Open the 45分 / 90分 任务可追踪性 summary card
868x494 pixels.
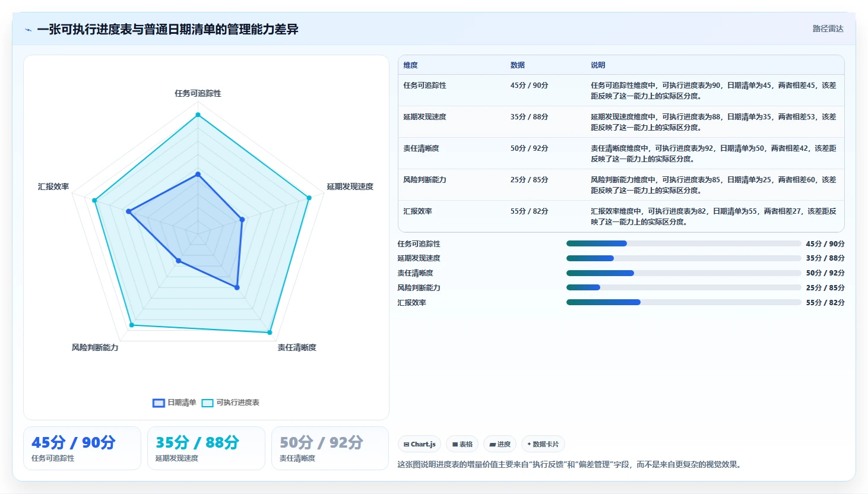[x=83, y=448]
